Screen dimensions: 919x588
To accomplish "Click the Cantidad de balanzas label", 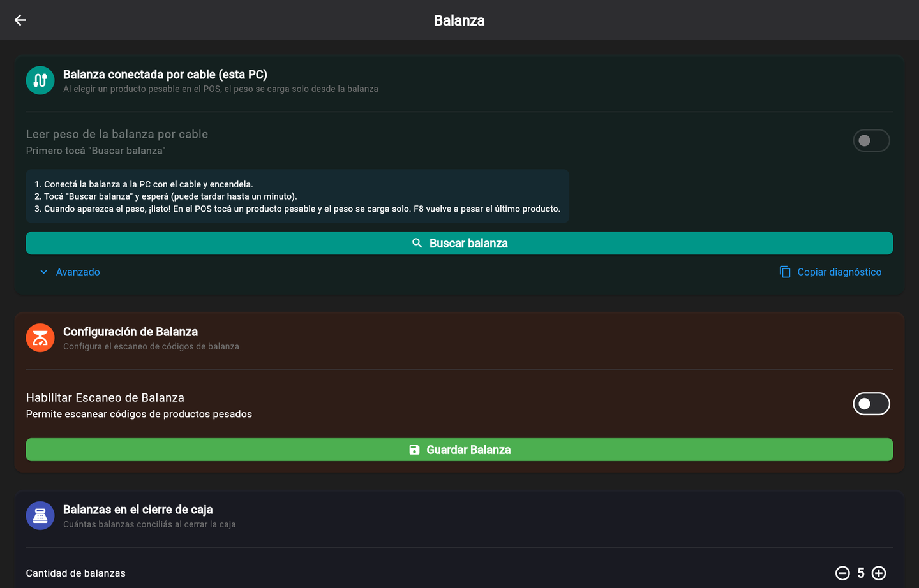I will pyautogui.click(x=76, y=573).
